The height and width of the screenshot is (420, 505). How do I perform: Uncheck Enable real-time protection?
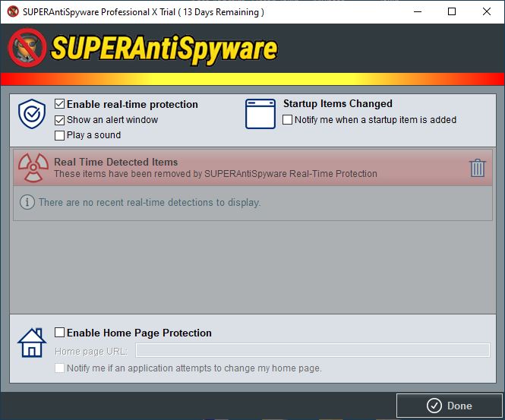[x=59, y=104]
